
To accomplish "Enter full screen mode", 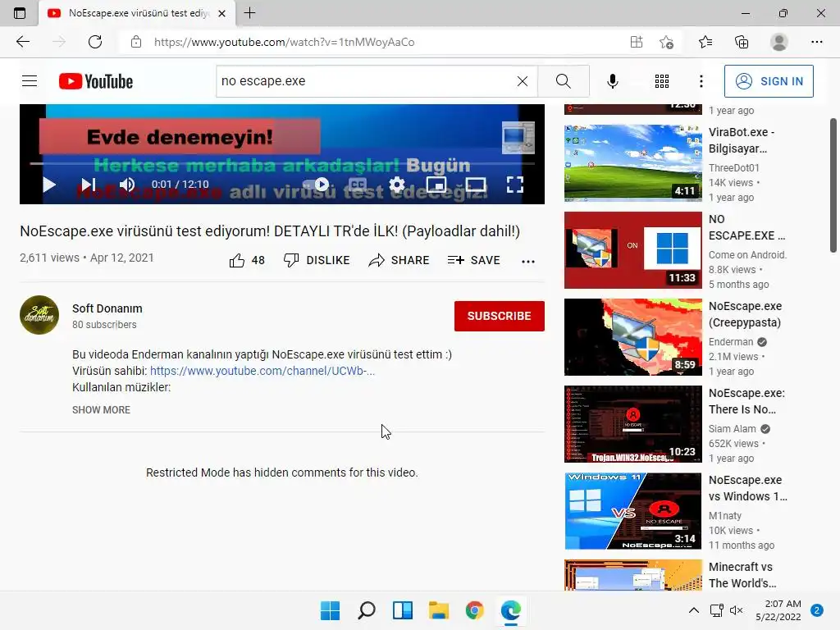I will pyautogui.click(x=514, y=185).
